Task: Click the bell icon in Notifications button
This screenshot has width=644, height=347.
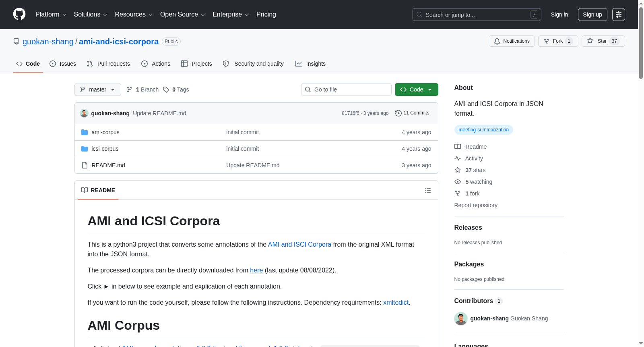Action: click(x=497, y=41)
